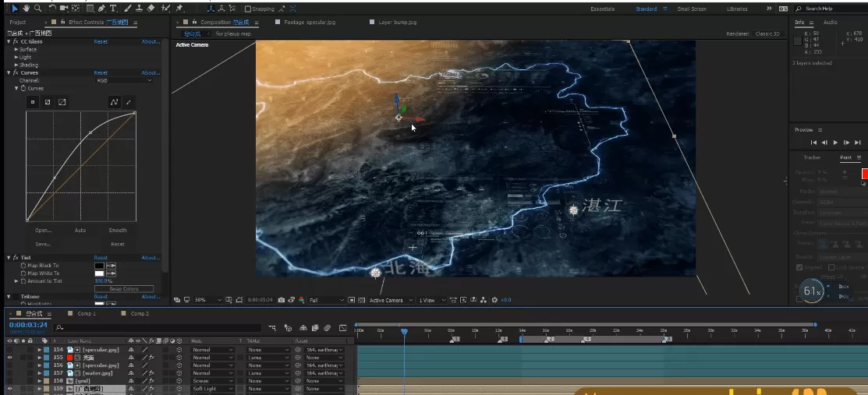Switch to the Comp 1 timeline tab
Image resolution: width=868 pixels, height=395 pixels.
[x=86, y=313]
